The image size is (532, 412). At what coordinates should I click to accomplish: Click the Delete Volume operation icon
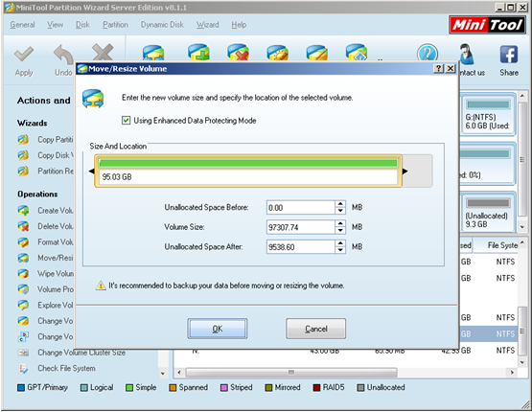click(23, 226)
